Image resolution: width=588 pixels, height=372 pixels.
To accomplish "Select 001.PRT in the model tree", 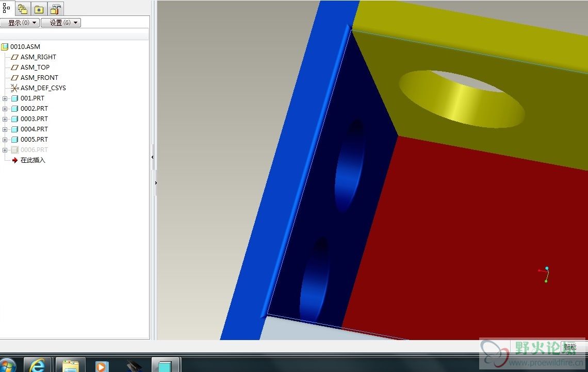I will (32, 98).
